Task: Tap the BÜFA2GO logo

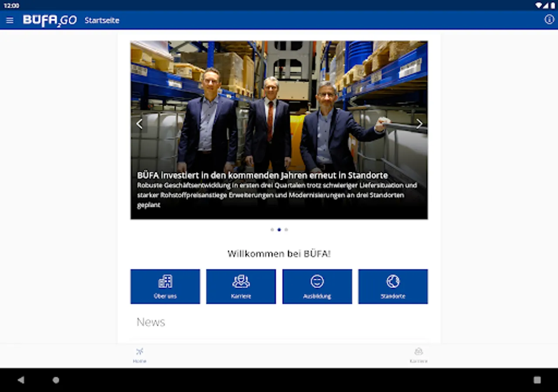Action: [50, 20]
